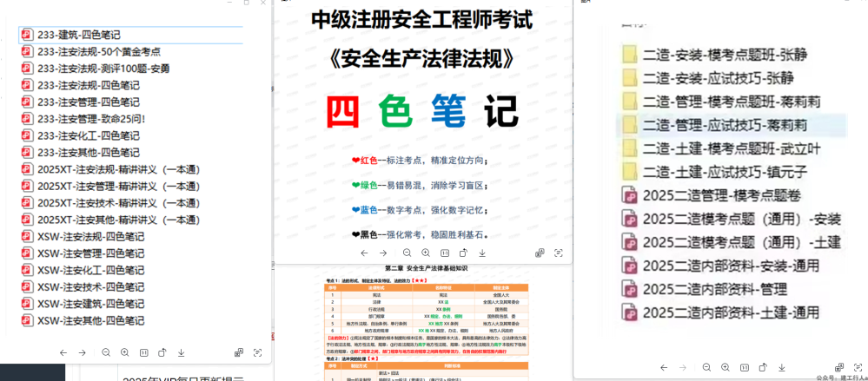The height and width of the screenshot is (381, 868).
Task: Rotate image in right 二造 viewer
Action: click(x=764, y=367)
